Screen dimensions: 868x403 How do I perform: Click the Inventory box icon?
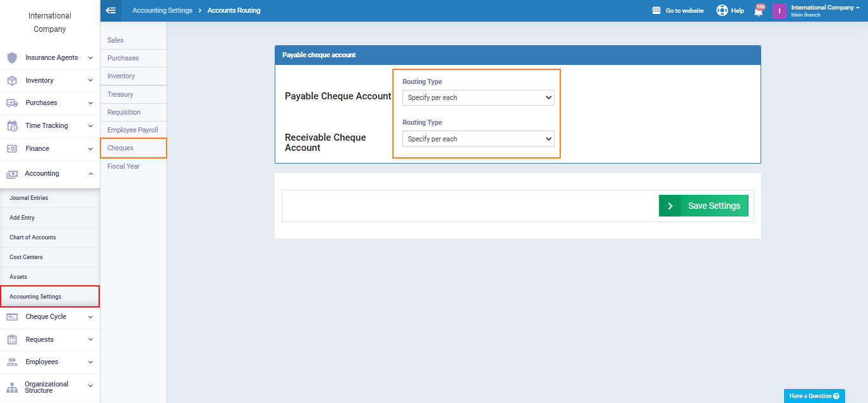tap(12, 81)
